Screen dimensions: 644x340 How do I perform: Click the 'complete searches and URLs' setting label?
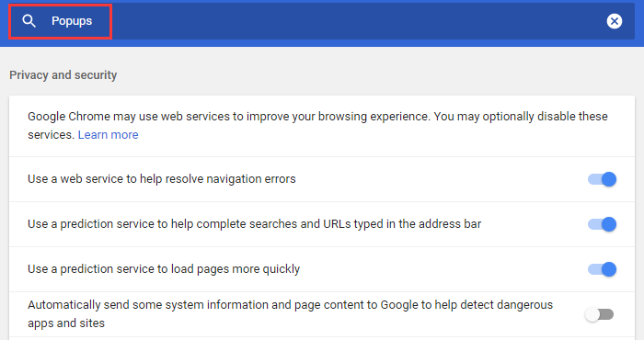(254, 224)
